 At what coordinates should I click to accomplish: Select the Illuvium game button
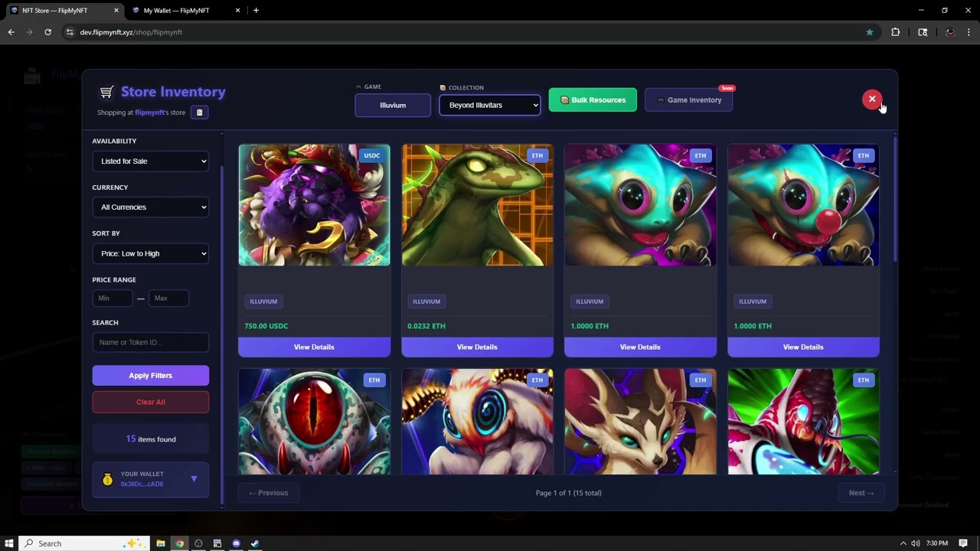click(393, 105)
